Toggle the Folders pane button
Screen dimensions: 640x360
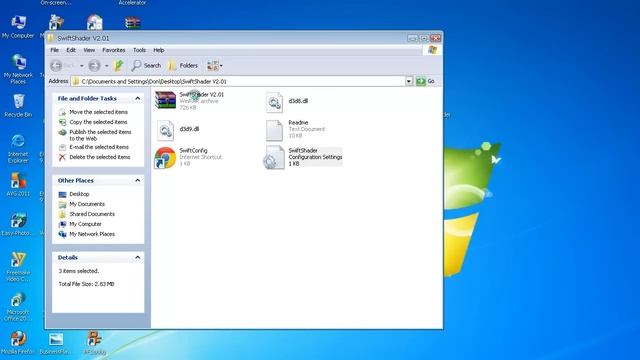183,65
